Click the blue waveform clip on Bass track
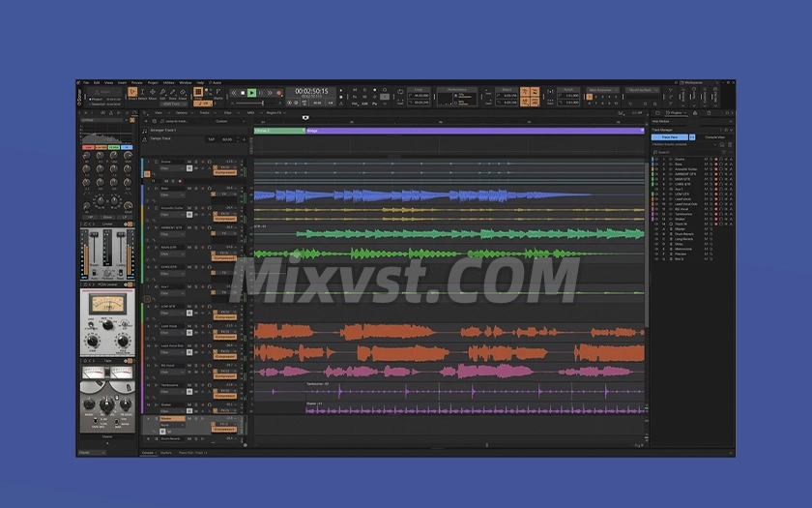812x508 pixels. [422, 195]
